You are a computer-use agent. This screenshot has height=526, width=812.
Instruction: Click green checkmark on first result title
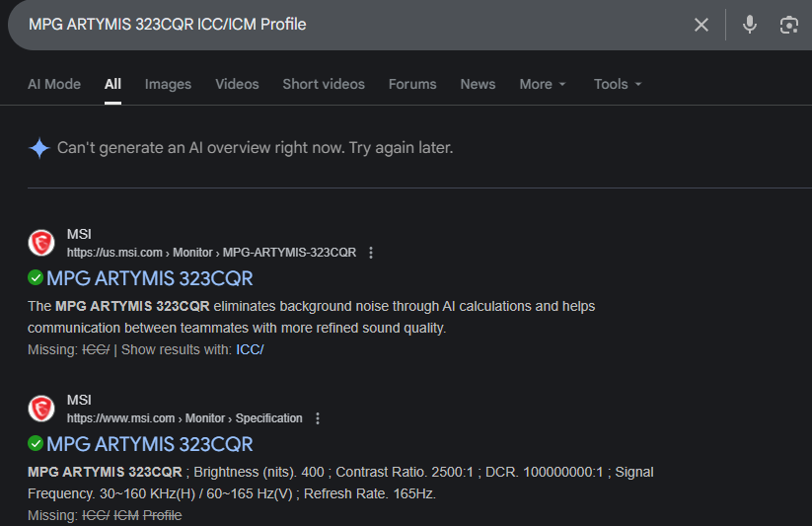pyautogui.click(x=36, y=278)
